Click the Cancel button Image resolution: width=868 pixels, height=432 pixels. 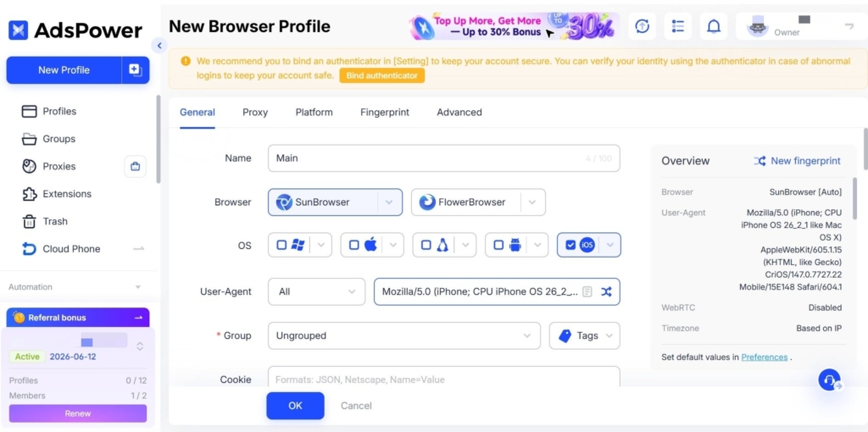(x=357, y=406)
